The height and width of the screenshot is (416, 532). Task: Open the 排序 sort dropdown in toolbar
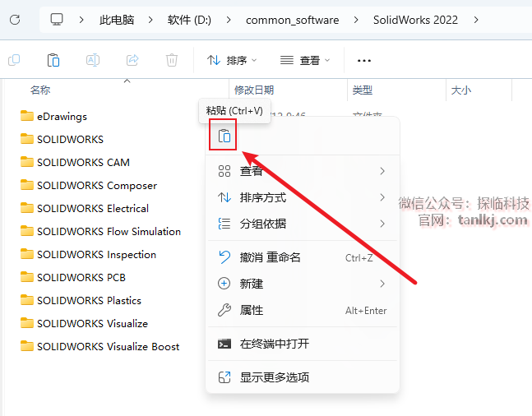[x=232, y=60]
